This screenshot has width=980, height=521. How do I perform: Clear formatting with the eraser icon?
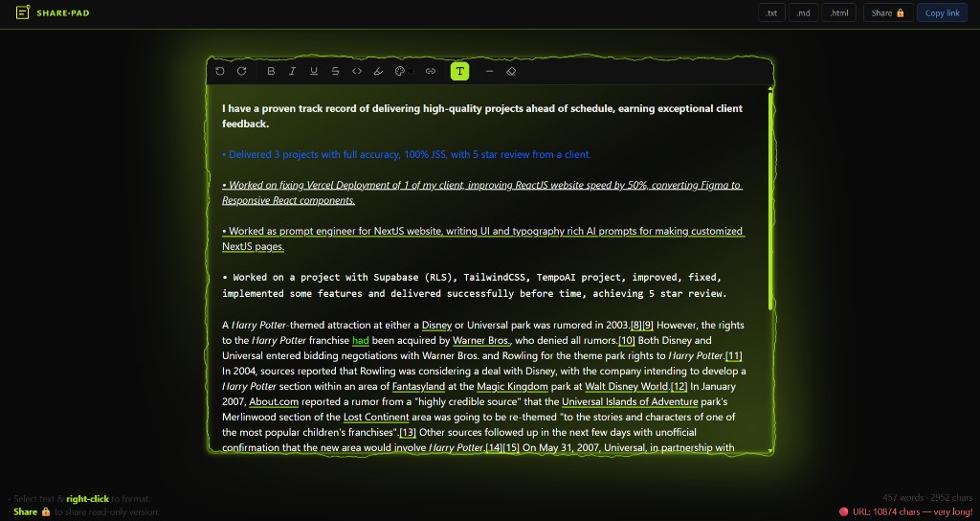(x=511, y=71)
